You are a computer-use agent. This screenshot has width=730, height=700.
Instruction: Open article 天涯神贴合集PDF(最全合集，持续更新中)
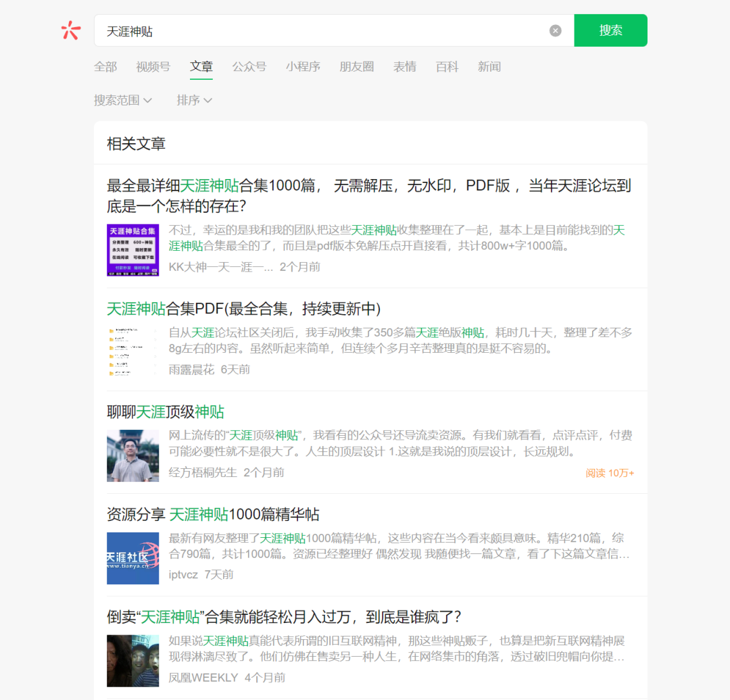pos(243,309)
